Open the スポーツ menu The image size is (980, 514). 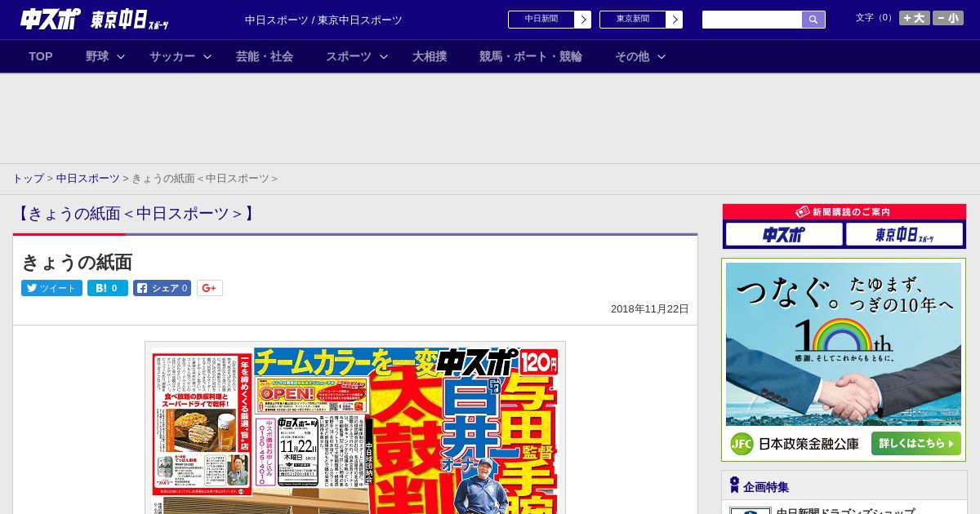click(349, 56)
